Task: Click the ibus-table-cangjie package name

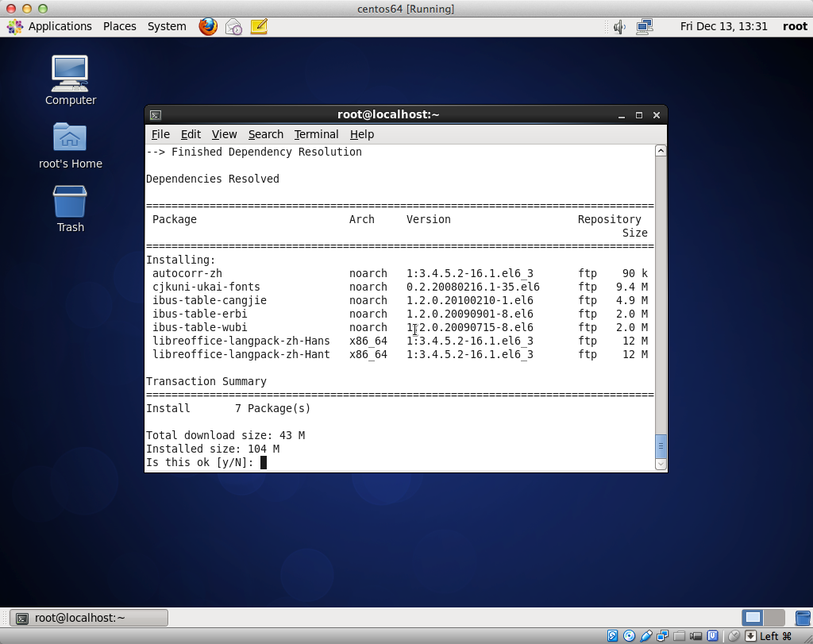Action: pyautogui.click(x=210, y=301)
